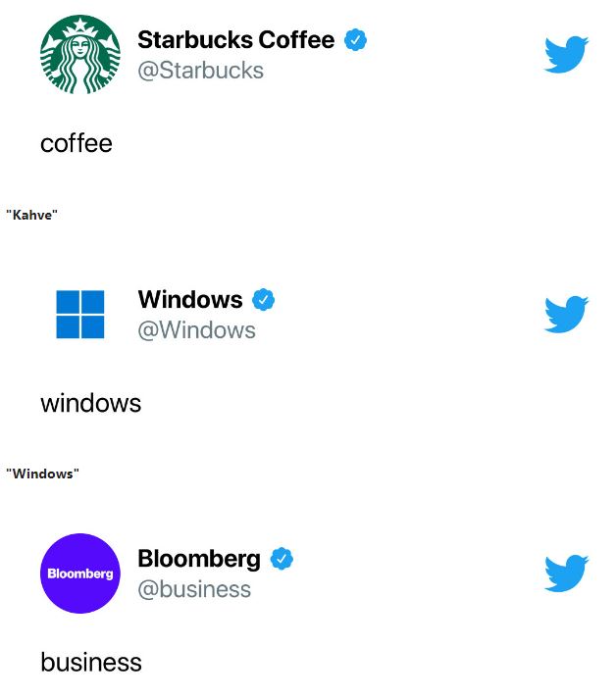This screenshot has width=616, height=698.
Task: Click the verified badge beside Bloomberg
Action: (282, 559)
